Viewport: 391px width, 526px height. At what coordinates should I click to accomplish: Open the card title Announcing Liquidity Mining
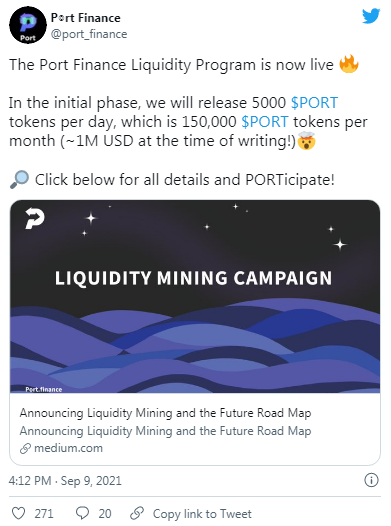(165, 413)
